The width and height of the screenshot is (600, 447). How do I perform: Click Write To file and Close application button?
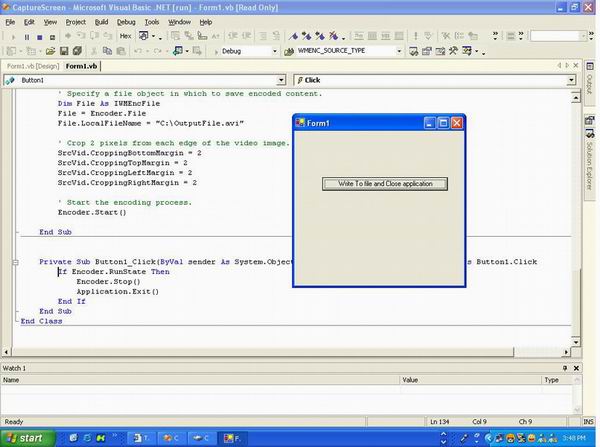click(x=385, y=184)
